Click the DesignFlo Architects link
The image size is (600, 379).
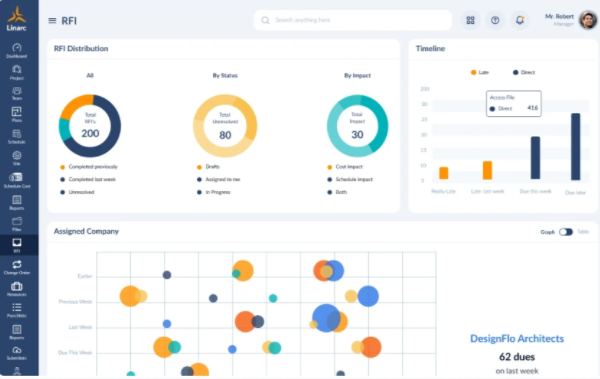pos(517,338)
